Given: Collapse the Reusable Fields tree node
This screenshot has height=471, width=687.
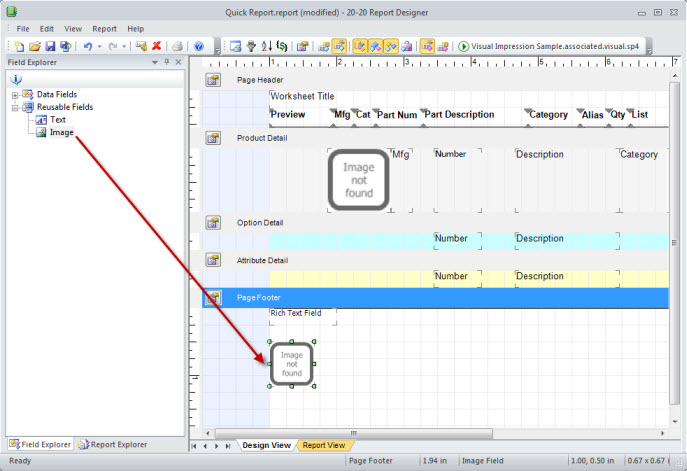Looking at the screenshot, I should tap(14, 106).
